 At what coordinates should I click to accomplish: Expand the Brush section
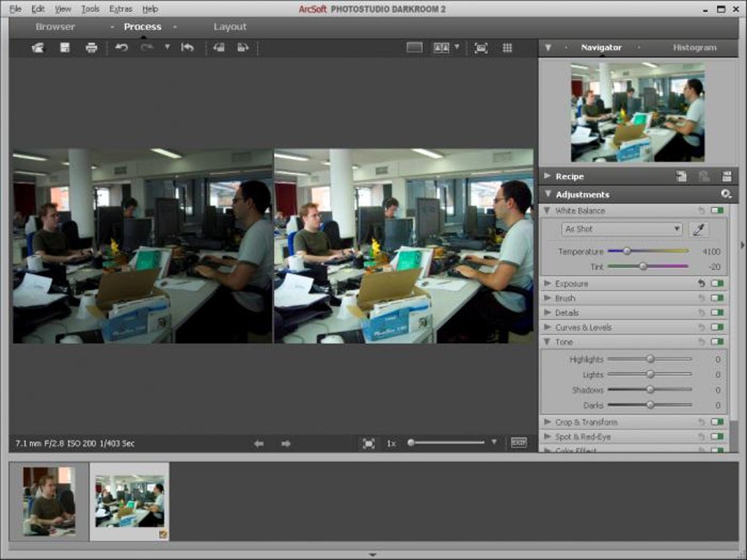tap(547, 298)
